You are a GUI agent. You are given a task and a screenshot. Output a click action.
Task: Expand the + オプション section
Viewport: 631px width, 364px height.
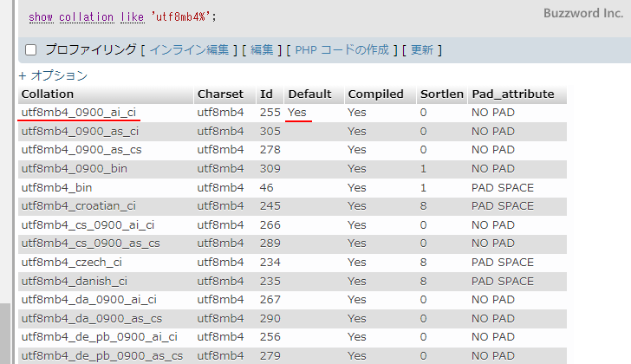pyautogui.click(x=53, y=75)
